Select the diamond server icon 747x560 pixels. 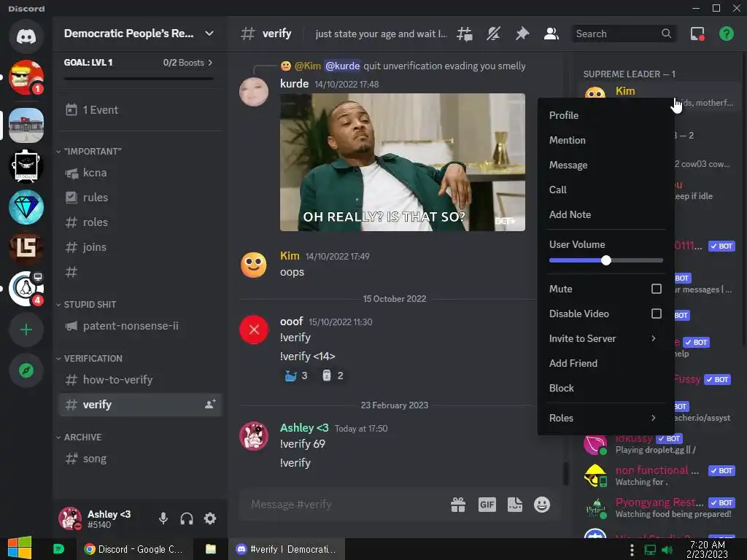click(26, 207)
